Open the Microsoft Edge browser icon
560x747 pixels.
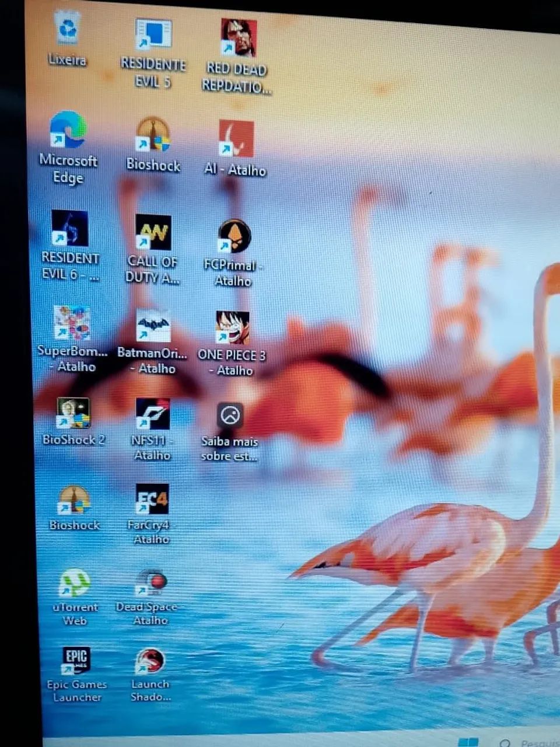[x=68, y=131]
